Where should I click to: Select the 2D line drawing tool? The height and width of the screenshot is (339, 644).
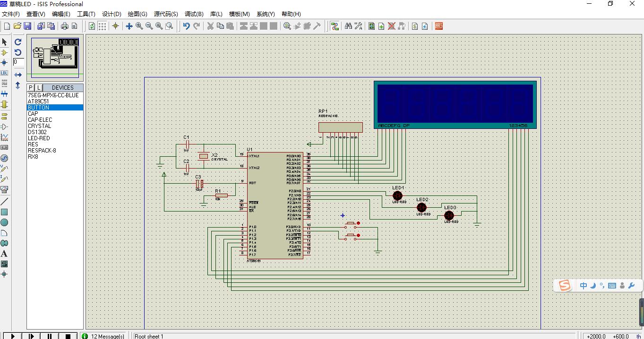[4, 202]
